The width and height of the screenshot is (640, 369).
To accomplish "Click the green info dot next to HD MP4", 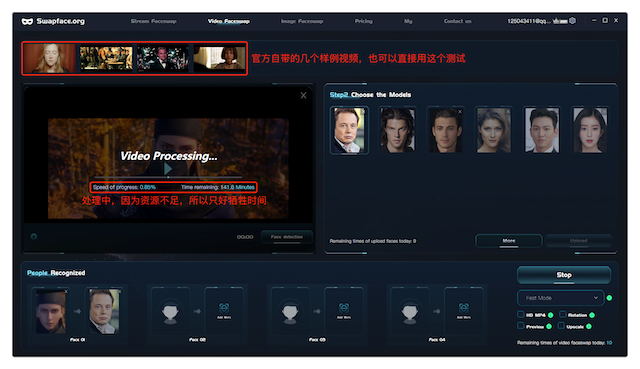I will (x=551, y=315).
